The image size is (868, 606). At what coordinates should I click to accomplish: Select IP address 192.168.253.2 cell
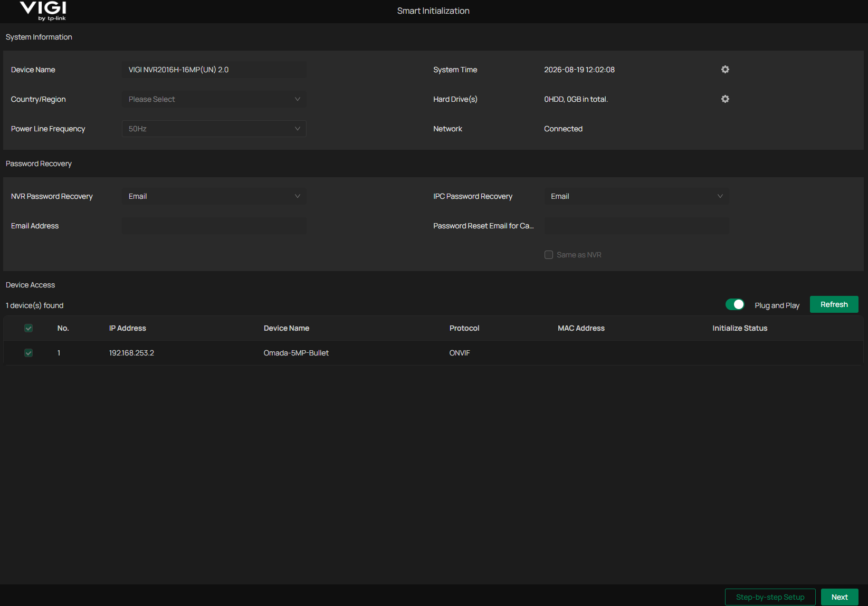131,353
